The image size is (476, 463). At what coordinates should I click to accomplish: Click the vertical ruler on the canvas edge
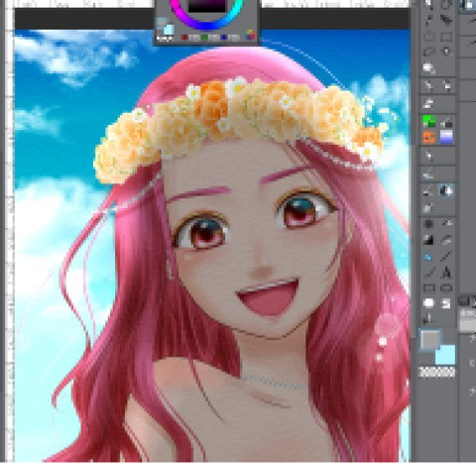pos(10,231)
